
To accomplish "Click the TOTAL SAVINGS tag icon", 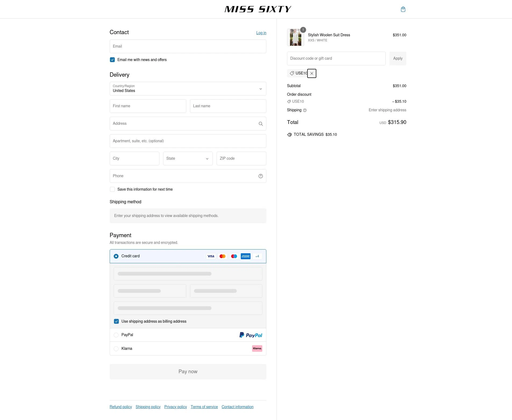I will (289, 135).
